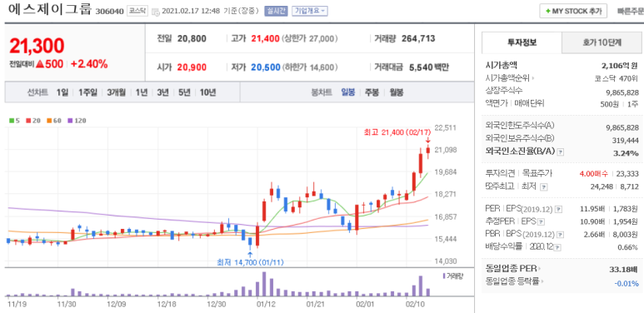
Task: Click the help icon next to 외국인소진율(B/A)
Action: click(561, 152)
